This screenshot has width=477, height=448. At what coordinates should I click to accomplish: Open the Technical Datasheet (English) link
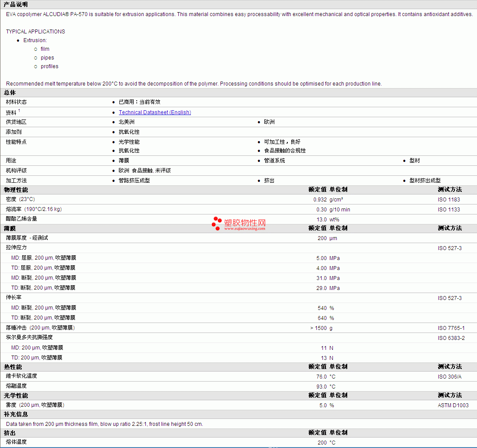tap(155, 112)
